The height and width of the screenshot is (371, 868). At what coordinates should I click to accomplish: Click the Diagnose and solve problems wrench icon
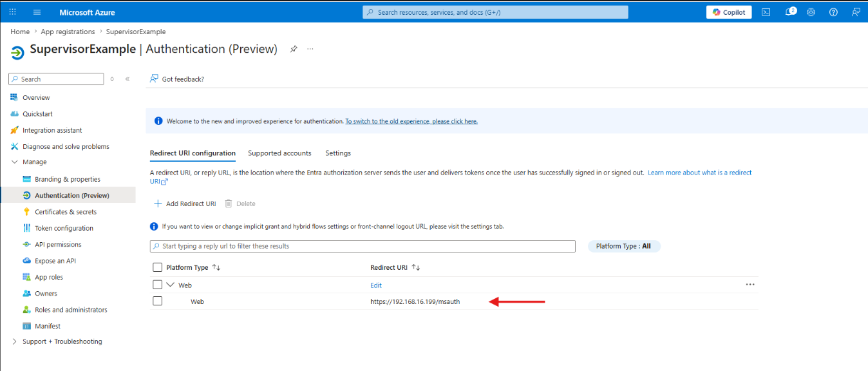[x=14, y=146]
